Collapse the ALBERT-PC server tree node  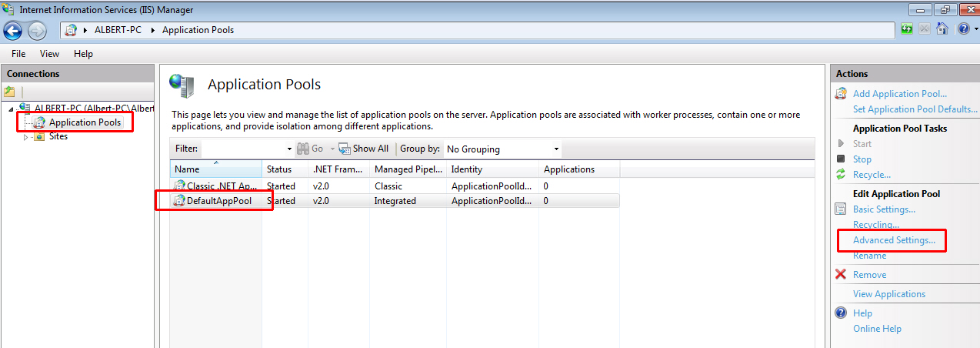click(11, 109)
